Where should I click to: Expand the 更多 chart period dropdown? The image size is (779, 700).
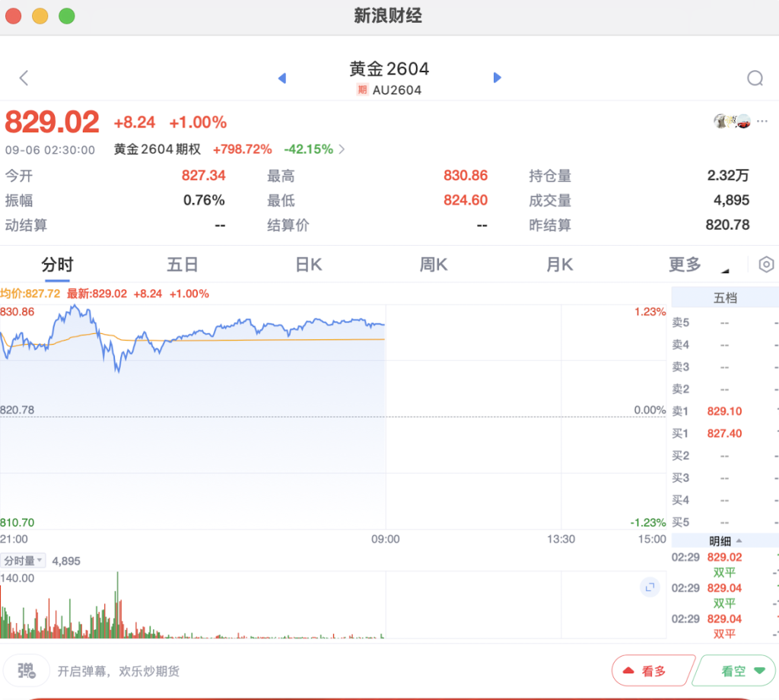[x=698, y=265]
